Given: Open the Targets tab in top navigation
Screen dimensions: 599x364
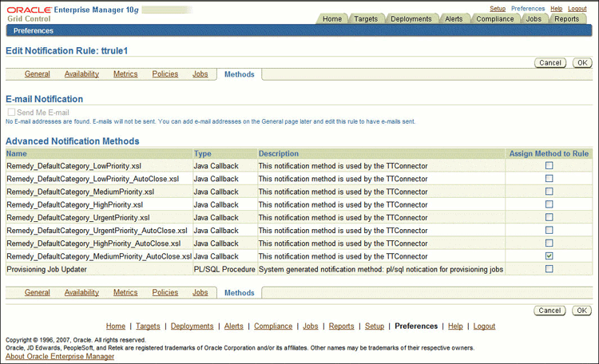Looking at the screenshot, I should (367, 18).
